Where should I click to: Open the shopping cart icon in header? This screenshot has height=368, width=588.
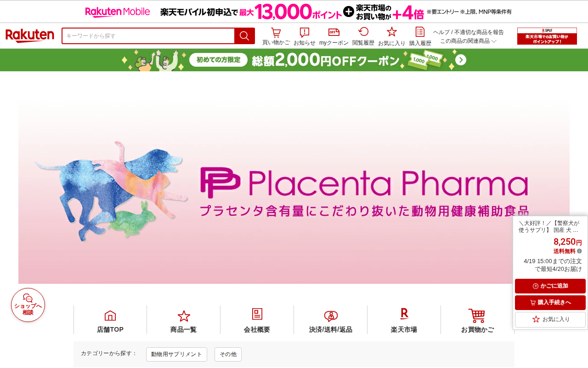[276, 36]
